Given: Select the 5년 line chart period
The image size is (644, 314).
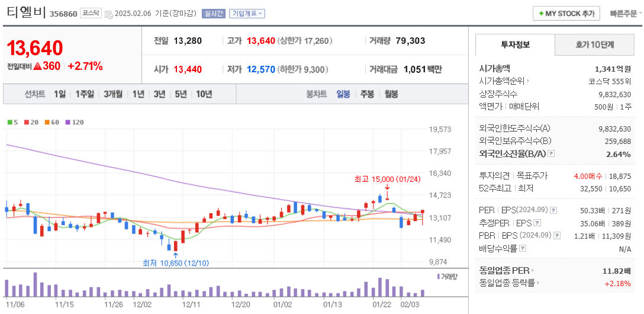Looking at the screenshot, I should tap(181, 94).
